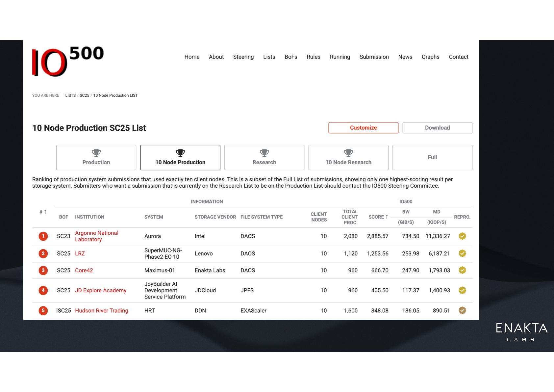Open the Core42 institution link
The image size is (554, 392).
[x=84, y=270]
